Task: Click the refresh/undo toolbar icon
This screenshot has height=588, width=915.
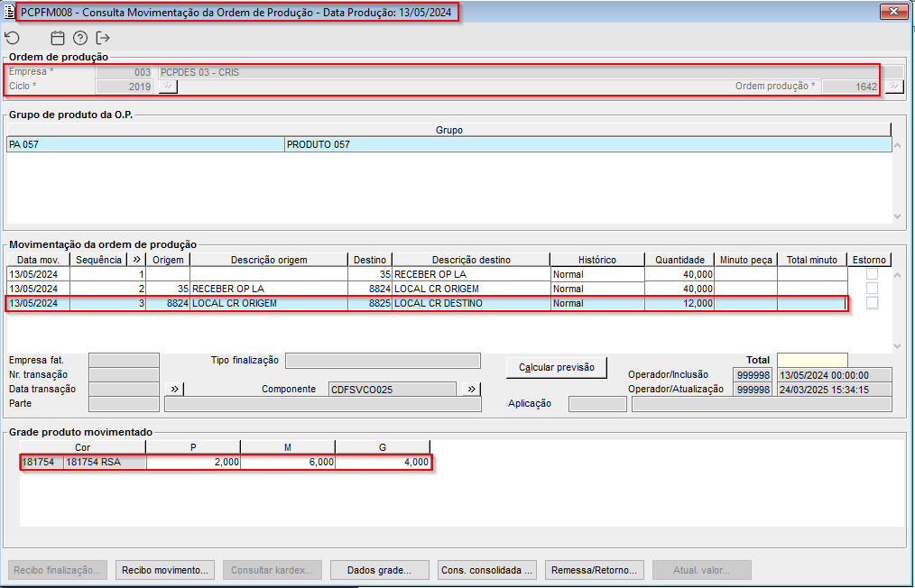Action: point(13,38)
